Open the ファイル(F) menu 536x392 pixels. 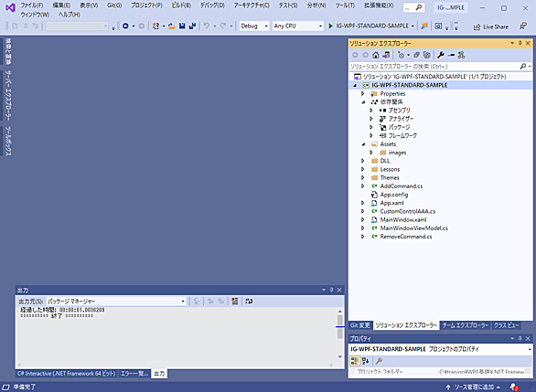pyautogui.click(x=32, y=5)
